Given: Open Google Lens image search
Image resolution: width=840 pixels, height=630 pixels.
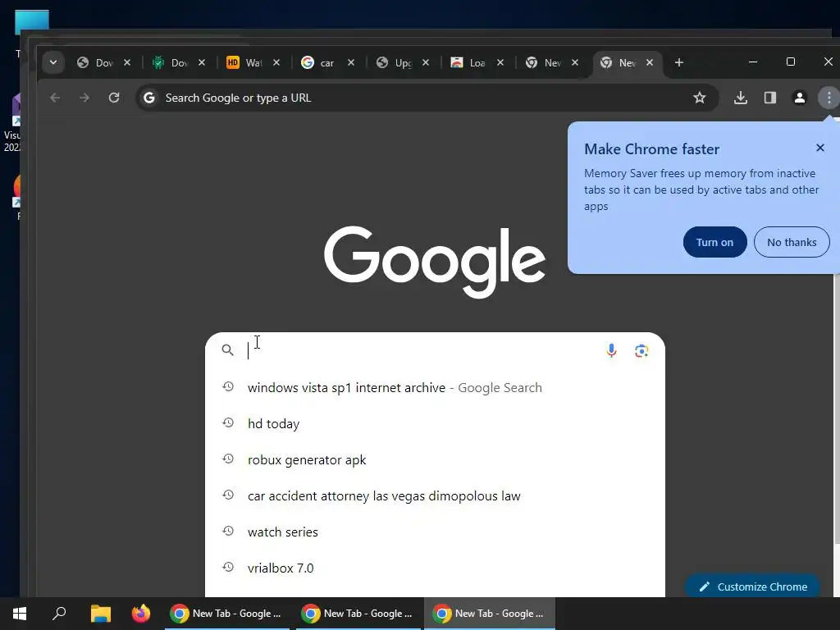Looking at the screenshot, I should tap(641, 351).
